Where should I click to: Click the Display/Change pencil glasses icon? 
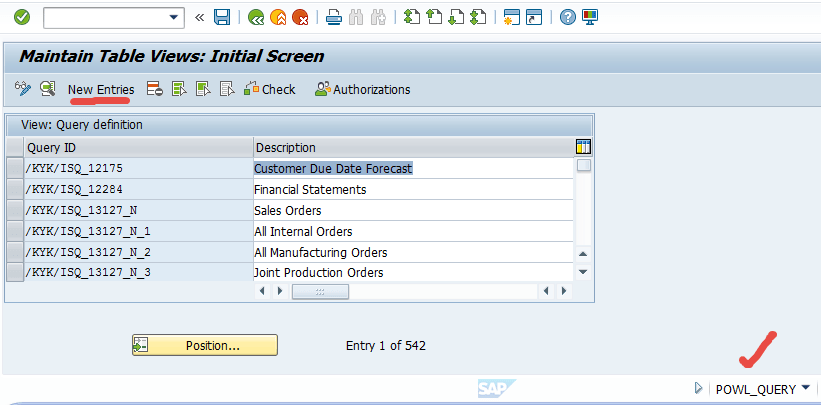pos(23,89)
